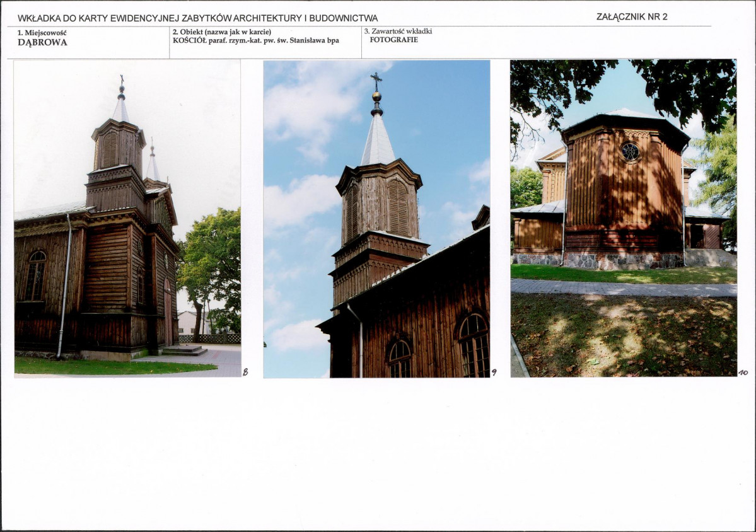Click the apse photo numbered 10

click(x=624, y=218)
